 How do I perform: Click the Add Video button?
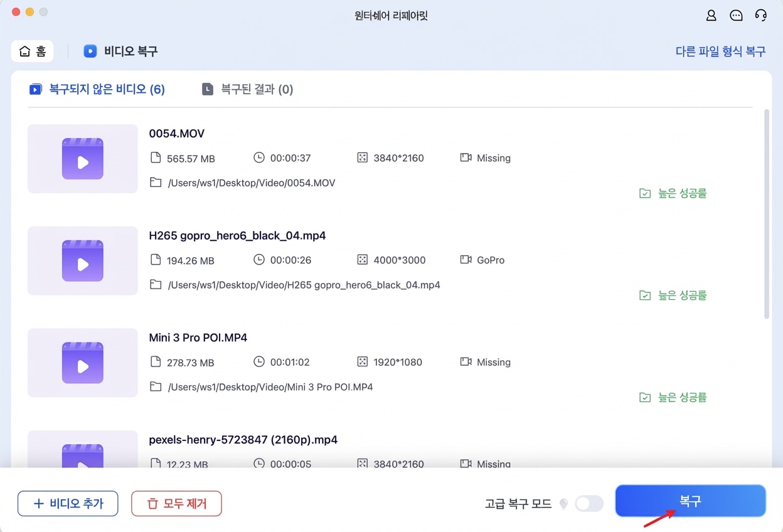[68, 503]
